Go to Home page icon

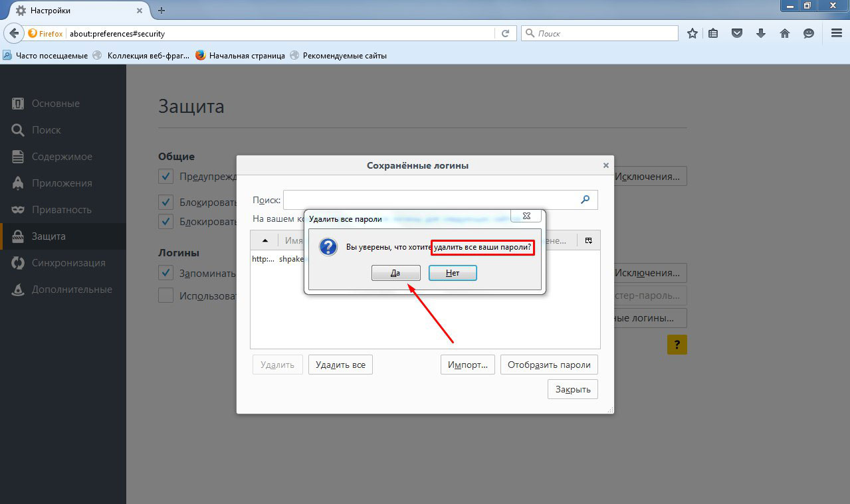(x=785, y=33)
